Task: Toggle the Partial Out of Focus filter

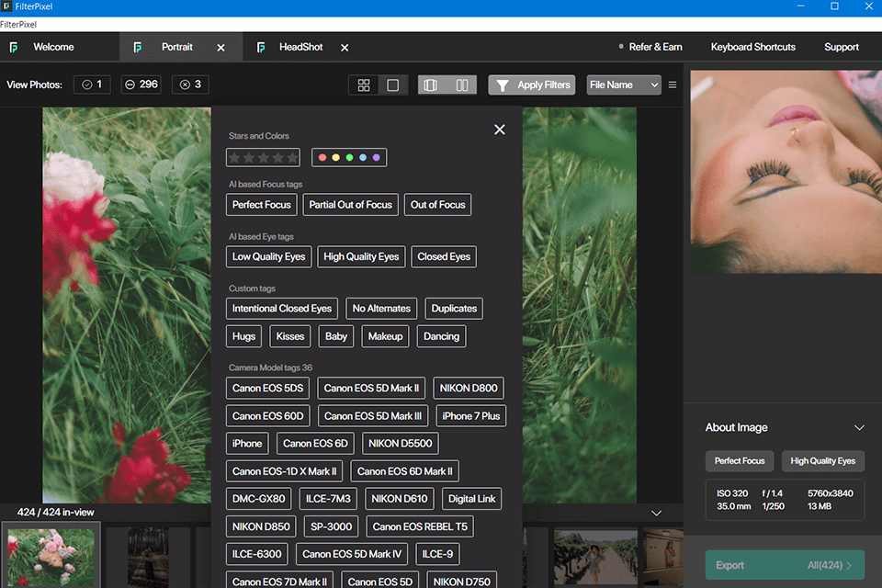Action: click(350, 205)
